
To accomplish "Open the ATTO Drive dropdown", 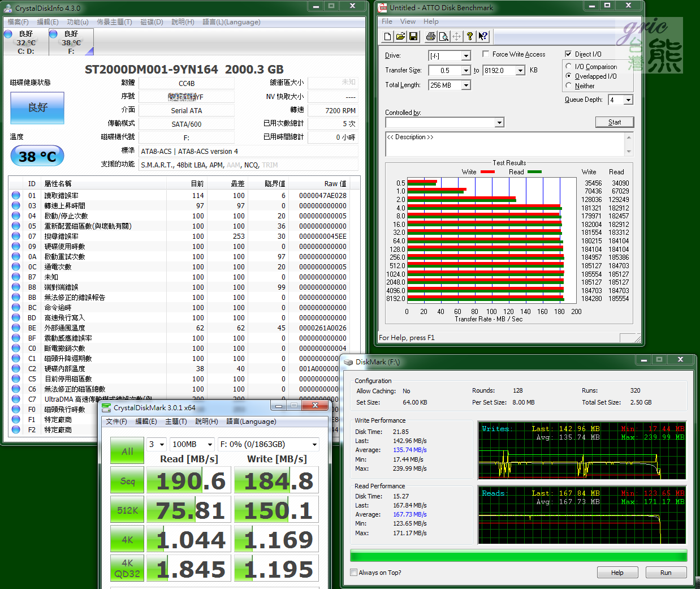I will [x=466, y=55].
